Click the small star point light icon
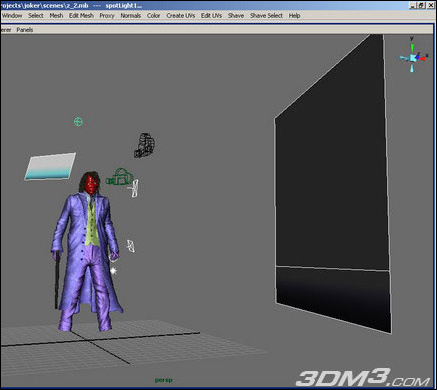 coord(113,271)
